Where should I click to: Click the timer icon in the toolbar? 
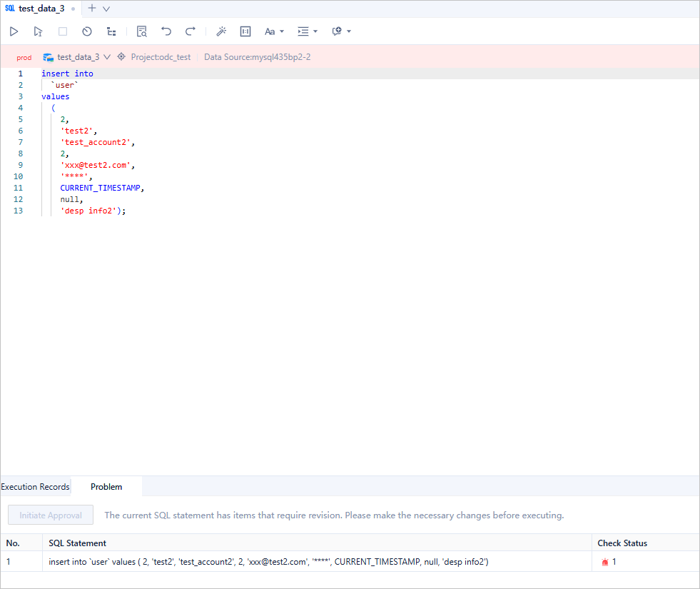click(x=87, y=31)
